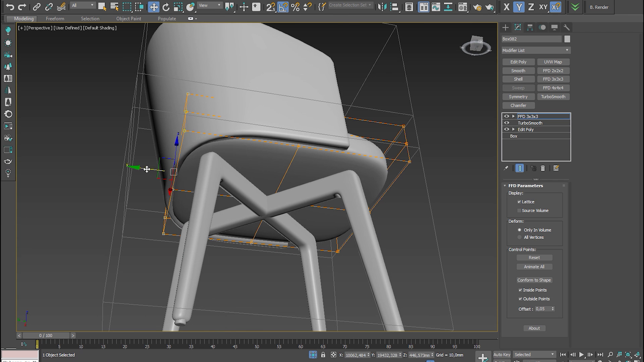Click the Undo arrow icon
This screenshot has height=362, width=644.
point(10,7)
